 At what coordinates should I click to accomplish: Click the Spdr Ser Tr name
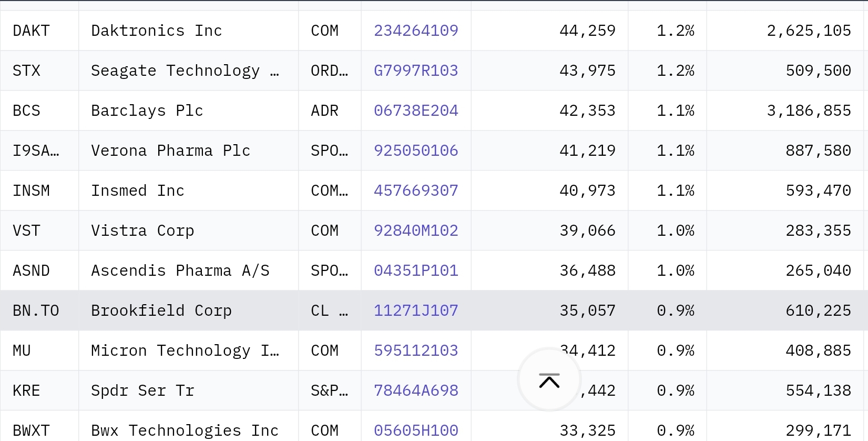[142, 390]
